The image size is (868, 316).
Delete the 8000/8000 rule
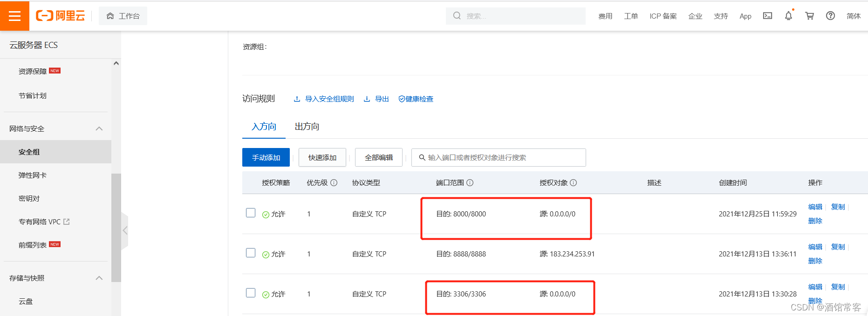coord(815,221)
